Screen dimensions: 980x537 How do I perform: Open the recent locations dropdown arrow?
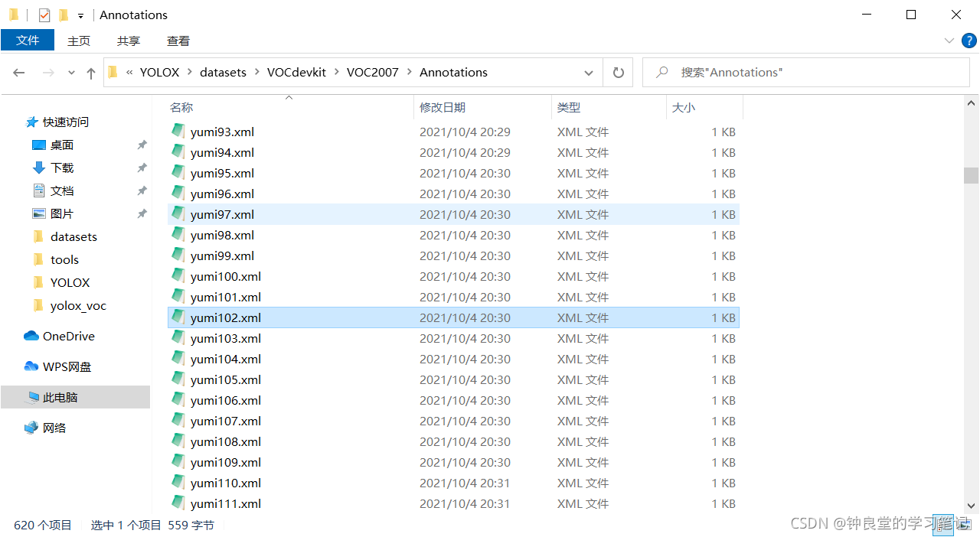click(x=71, y=73)
